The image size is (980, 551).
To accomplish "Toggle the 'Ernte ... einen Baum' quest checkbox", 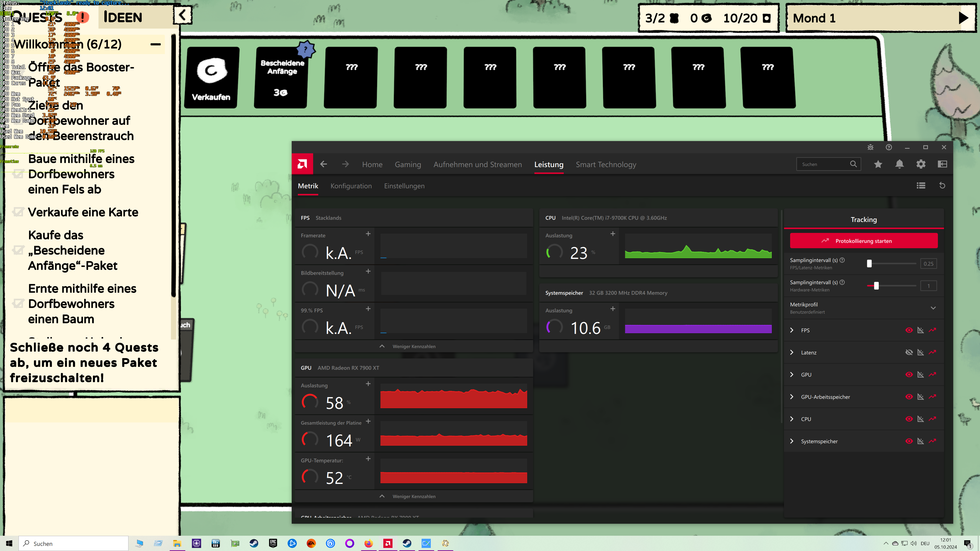I will click(18, 304).
